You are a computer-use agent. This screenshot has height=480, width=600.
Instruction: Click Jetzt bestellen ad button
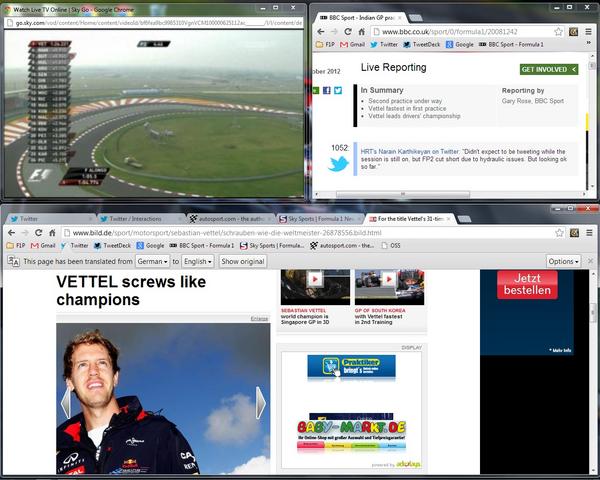[x=527, y=284]
